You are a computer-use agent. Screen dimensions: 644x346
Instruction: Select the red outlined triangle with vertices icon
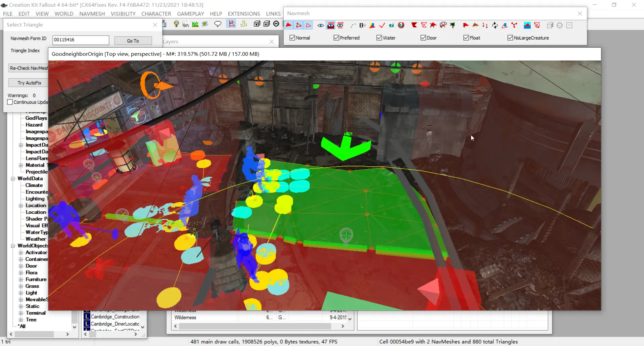pos(298,25)
